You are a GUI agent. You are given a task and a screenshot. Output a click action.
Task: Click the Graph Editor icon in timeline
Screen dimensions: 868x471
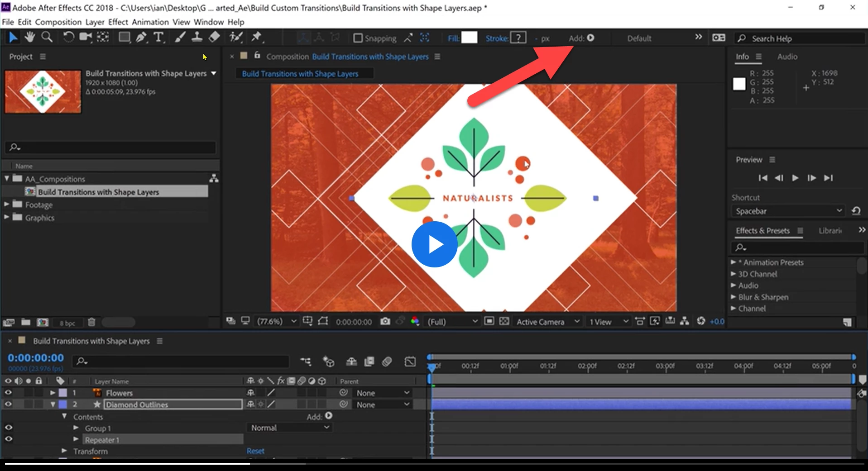click(410, 362)
